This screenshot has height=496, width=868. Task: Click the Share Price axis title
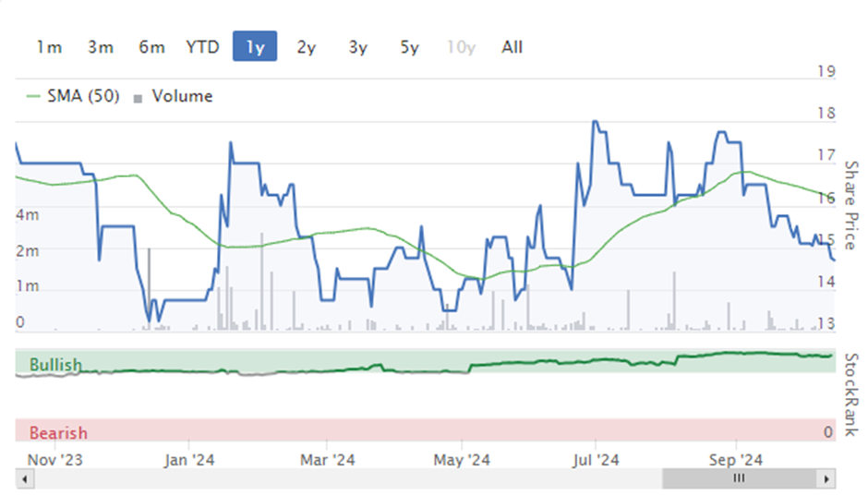click(851, 205)
